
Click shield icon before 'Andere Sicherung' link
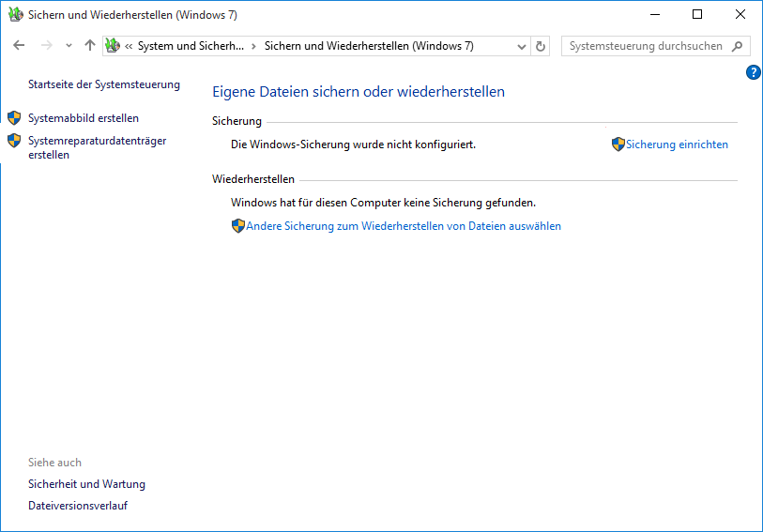point(238,226)
